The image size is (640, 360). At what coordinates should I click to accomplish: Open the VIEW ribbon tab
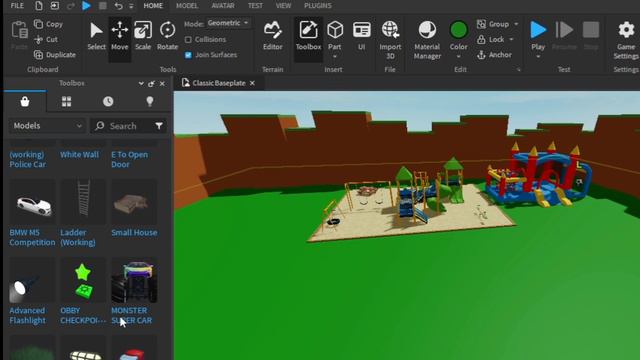(x=283, y=6)
